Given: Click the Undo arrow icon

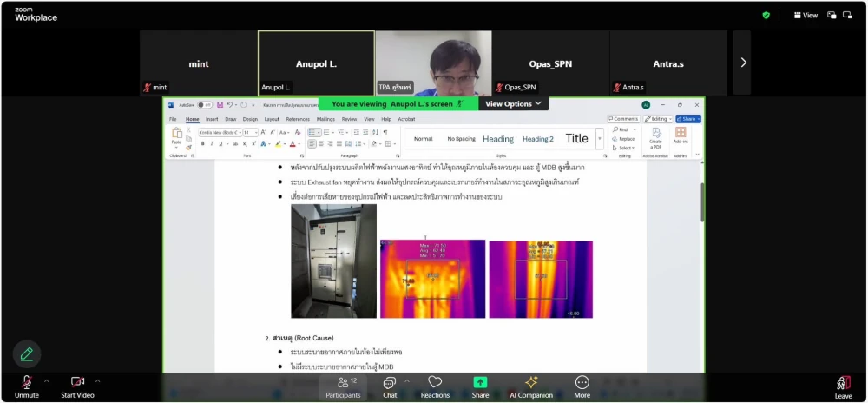Looking at the screenshot, I should 230,104.
